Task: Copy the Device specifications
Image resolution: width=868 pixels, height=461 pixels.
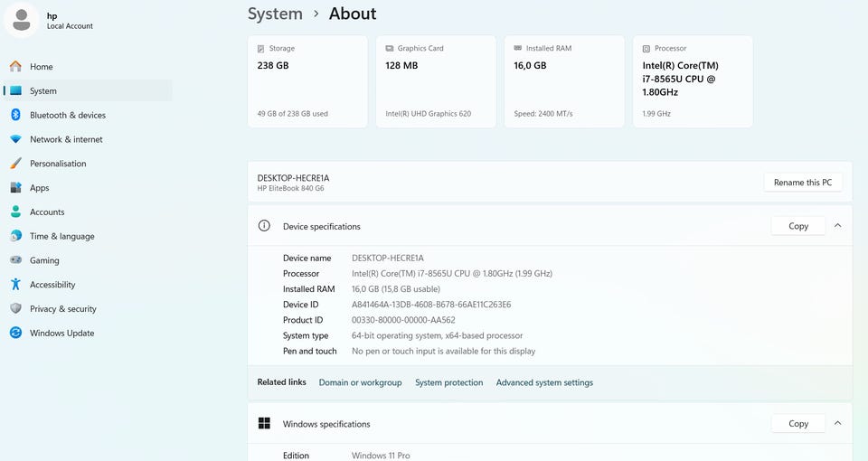Action: tap(797, 226)
